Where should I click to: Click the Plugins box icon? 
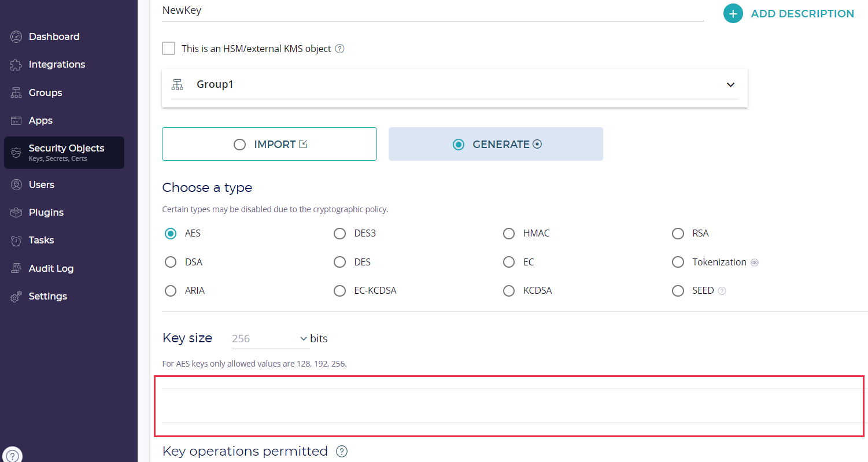(16, 213)
